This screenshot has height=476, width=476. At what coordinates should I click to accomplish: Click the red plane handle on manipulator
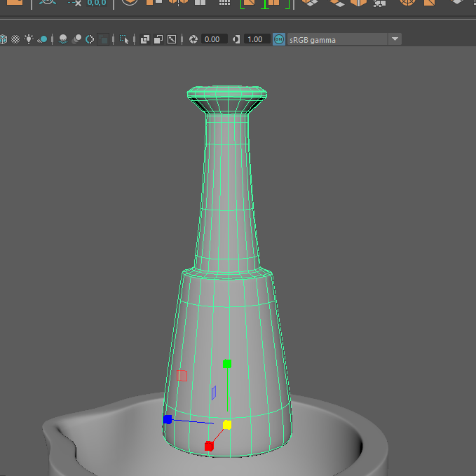tap(182, 376)
